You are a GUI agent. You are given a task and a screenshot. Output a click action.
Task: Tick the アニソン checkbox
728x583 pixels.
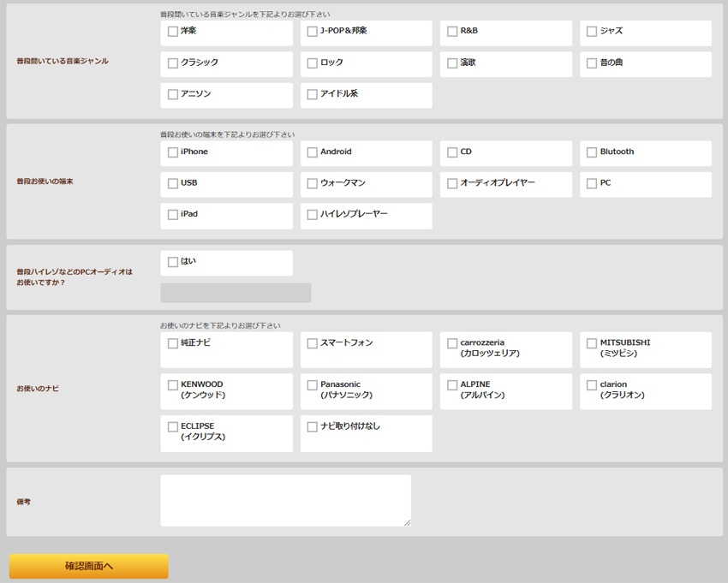pyautogui.click(x=173, y=94)
